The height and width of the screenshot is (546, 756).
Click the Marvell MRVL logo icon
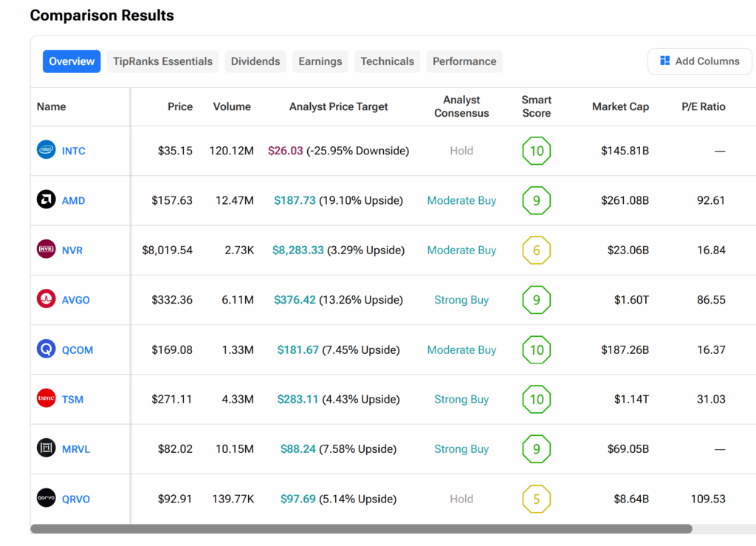tap(47, 448)
